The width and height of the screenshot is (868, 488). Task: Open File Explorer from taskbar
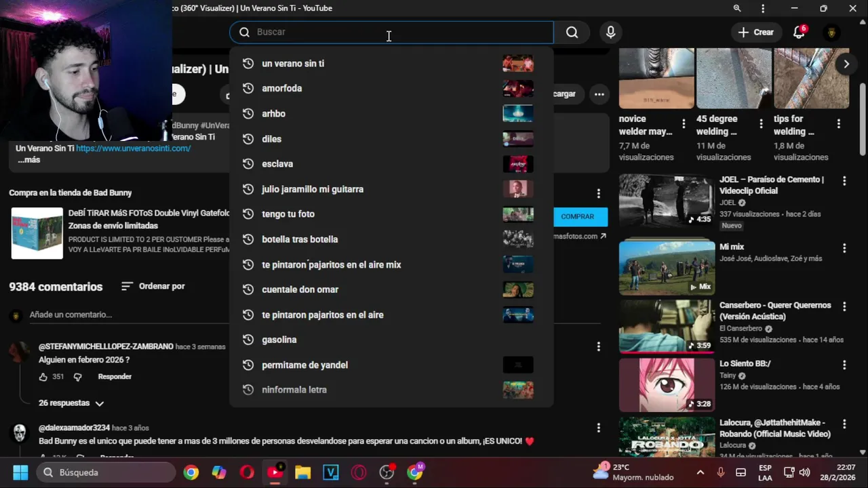tap(302, 472)
